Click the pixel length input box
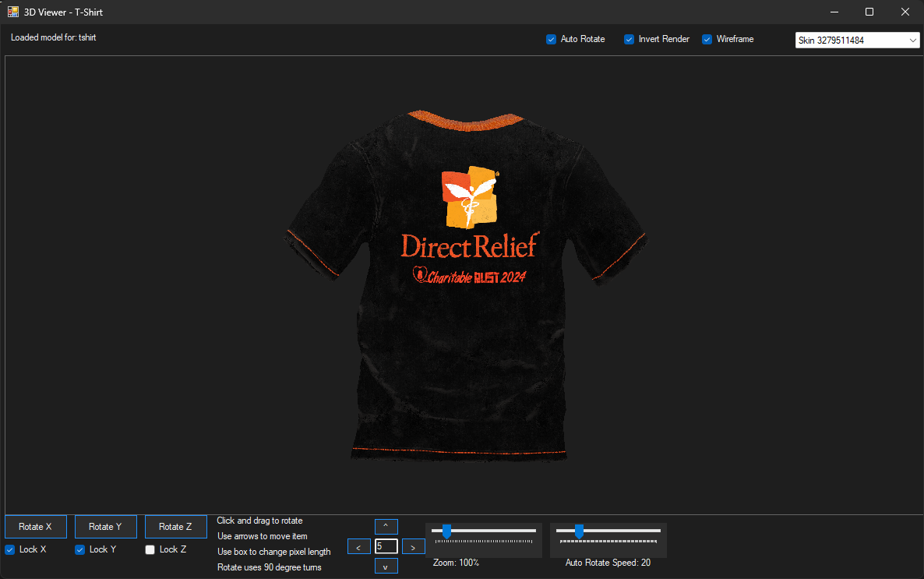Image resolution: width=924 pixels, height=579 pixels. (x=386, y=546)
